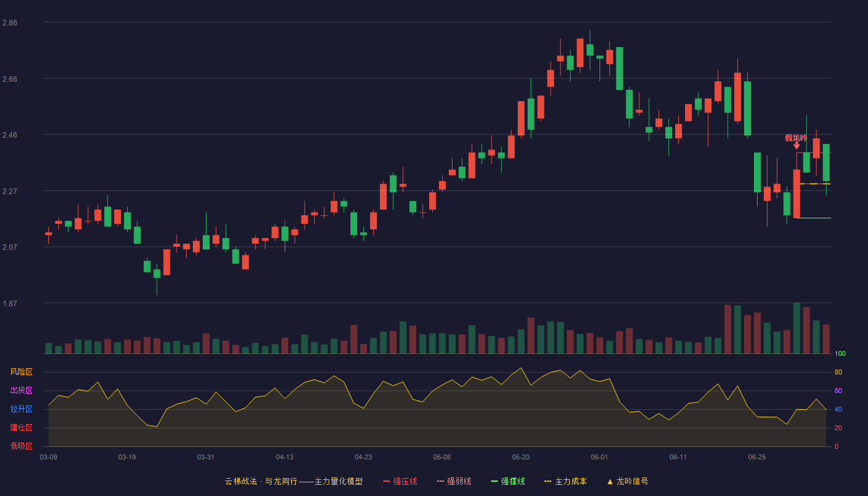Click the green support line on the chart
Viewport: 868px width, 496px height.
[813, 218]
